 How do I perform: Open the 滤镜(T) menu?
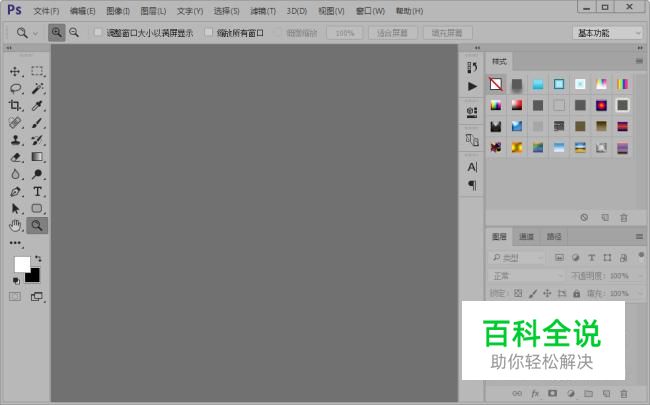point(263,11)
